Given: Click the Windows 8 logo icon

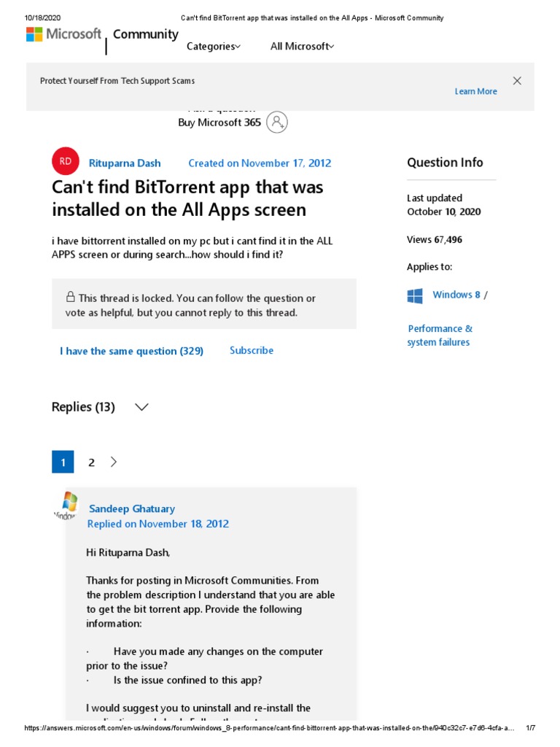Looking at the screenshot, I should tap(415, 295).
